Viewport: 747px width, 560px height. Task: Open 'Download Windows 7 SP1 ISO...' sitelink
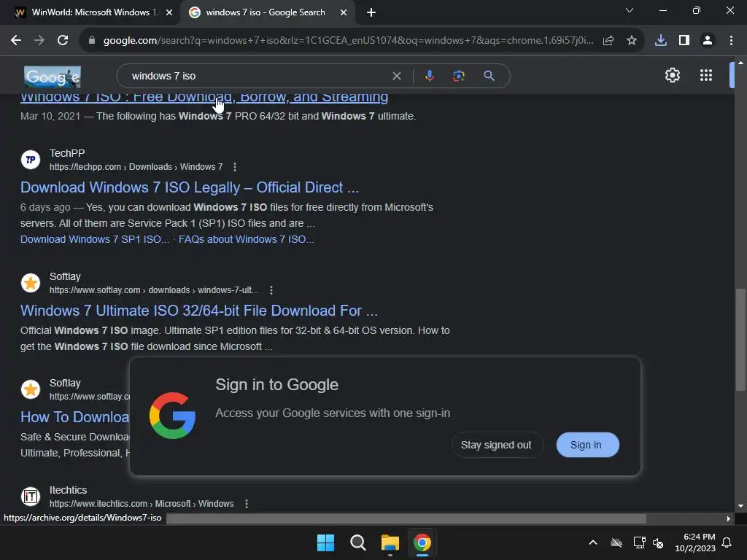95,239
